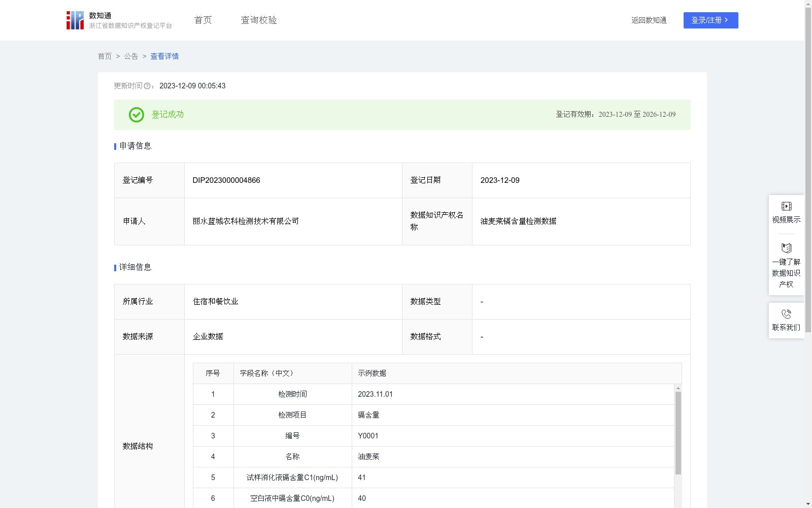The height and width of the screenshot is (508, 812).
Task: Click the 数据格式 label cell
Action: pyautogui.click(x=437, y=337)
